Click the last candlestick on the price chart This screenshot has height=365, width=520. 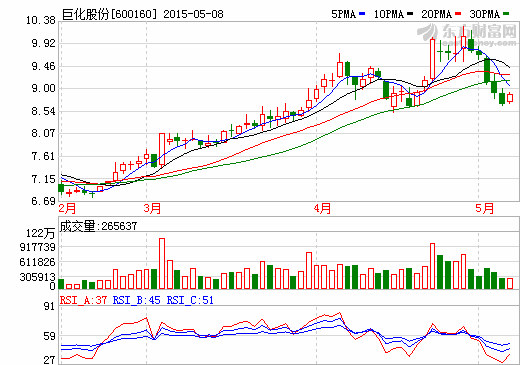click(510, 98)
